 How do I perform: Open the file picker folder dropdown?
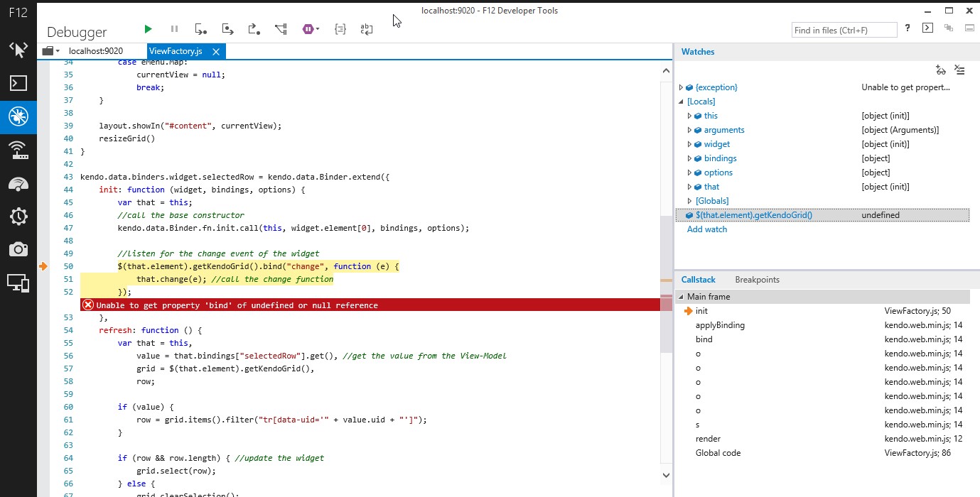pyautogui.click(x=50, y=51)
